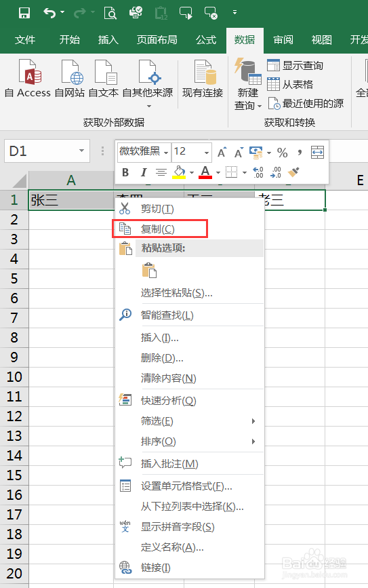Switch to the 开始 tab

pyautogui.click(x=70, y=40)
